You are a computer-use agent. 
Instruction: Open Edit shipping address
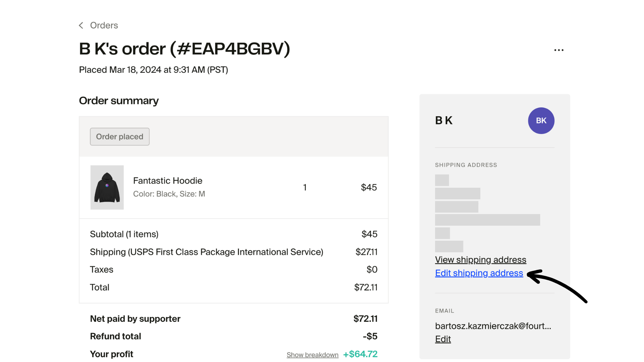479,273
